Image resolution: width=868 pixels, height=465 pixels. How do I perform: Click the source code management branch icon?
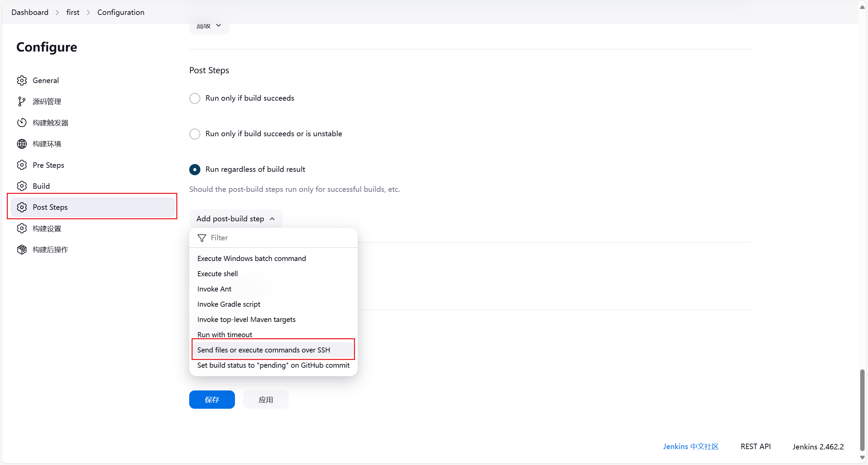[22, 101]
